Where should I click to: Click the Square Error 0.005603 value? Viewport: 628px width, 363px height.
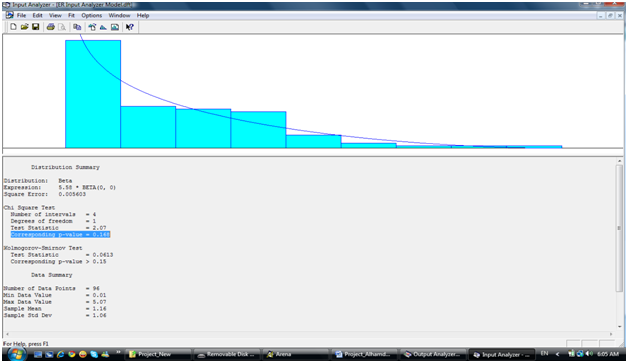(72, 194)
